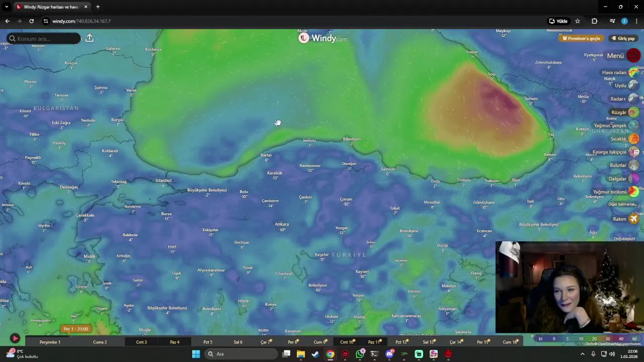This screenshot has height=362, width=644.
Task: Open WhatsApp from the taskbar
Action: tap(360, 354)
